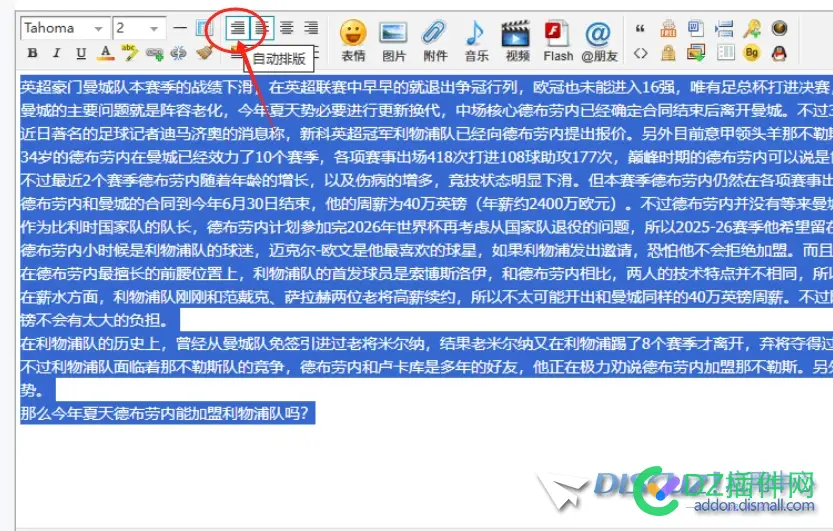Screen dimensions: 833x531
Task: Toggle italic text style
Action: (56, 53)
